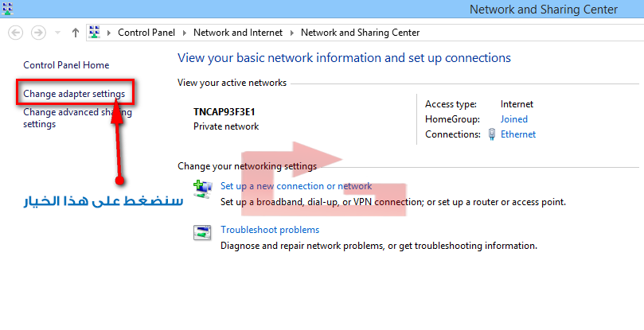Click Network and Sharing Center breadcrumb
This screenshot has height=330, width=644.
coord(360,33)
